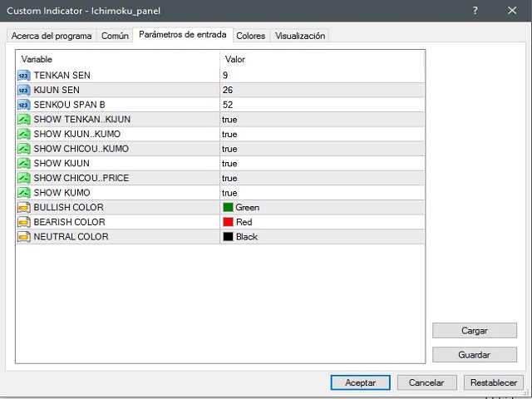Image resolution: width=532 pixels, height=399 pixels.
Task: Open the Colores tab
Action: pyautogui.click(x=251, y=36)
